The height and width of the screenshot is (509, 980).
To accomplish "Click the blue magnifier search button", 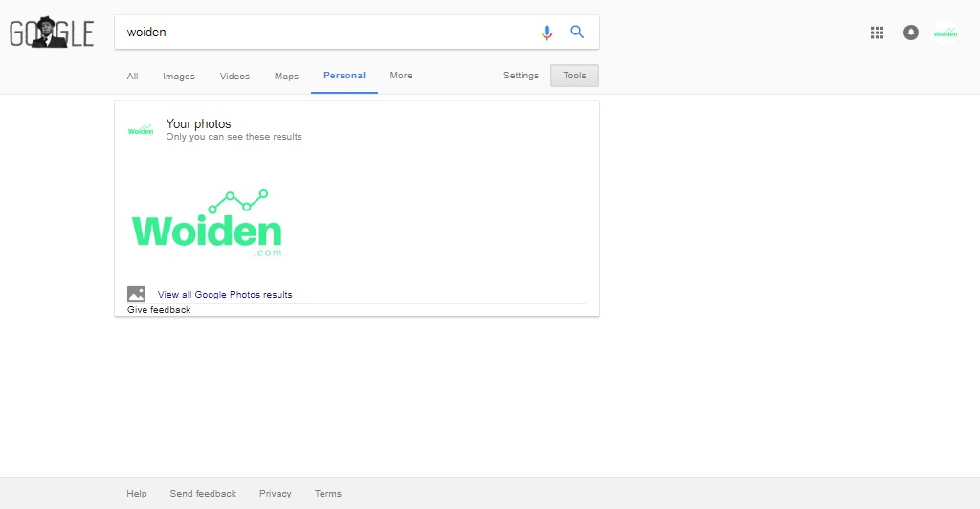I will pos(577,32).
